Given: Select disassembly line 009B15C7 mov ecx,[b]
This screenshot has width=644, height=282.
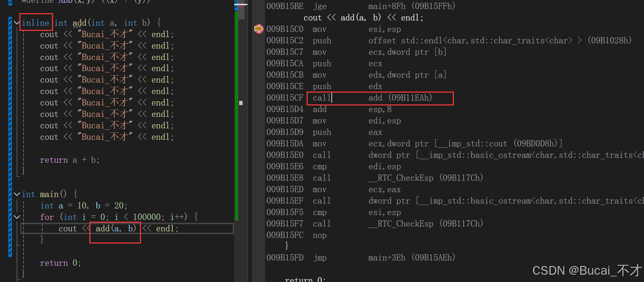Looking at the screenshot, I should 356,52.
